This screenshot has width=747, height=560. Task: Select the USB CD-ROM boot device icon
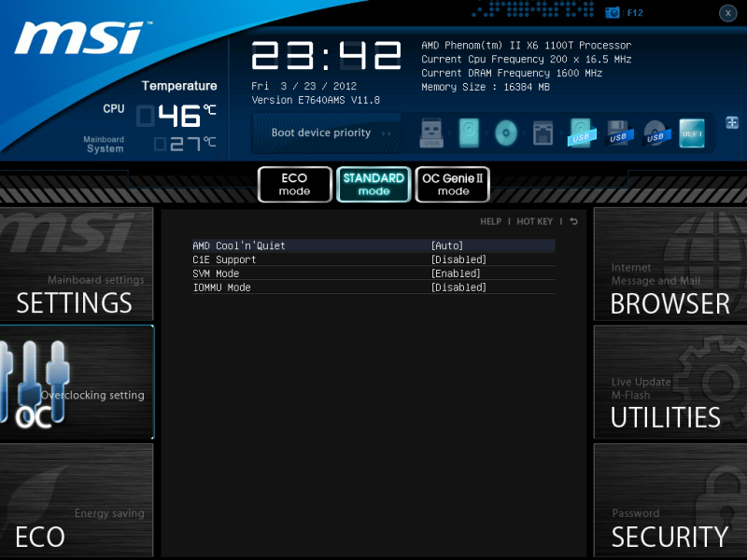point(656,133)
